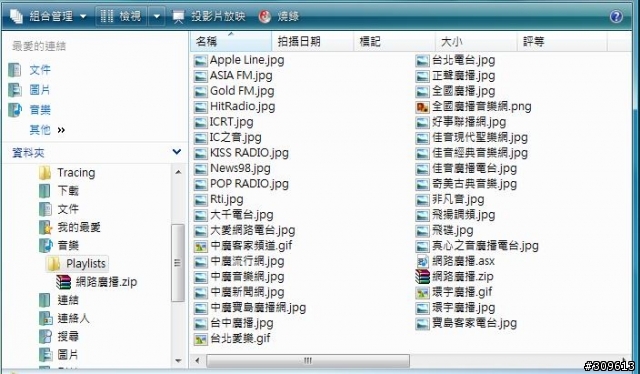
Task: Click file name 寶島客家電台.jpg
Action: pos(475,323)
